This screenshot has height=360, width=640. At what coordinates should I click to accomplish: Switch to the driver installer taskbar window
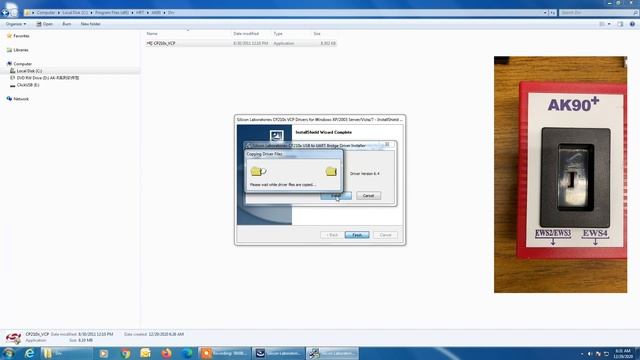coord(333,353)
